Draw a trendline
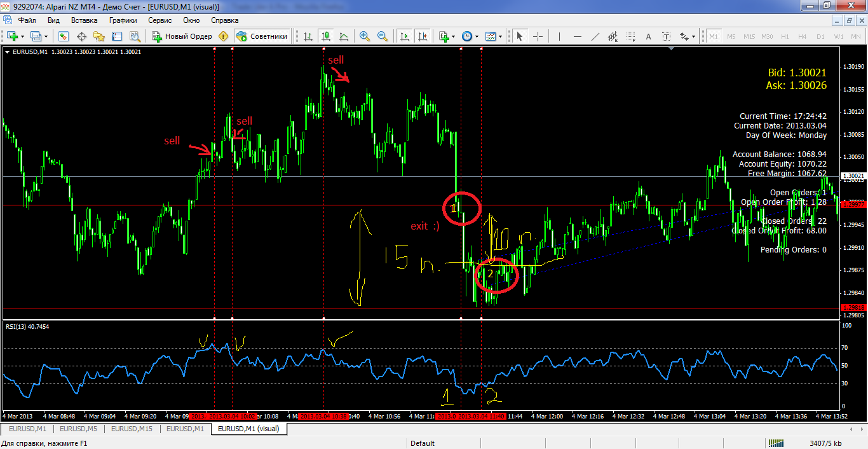Screen dimensions: 868x449 click(595, 36)
